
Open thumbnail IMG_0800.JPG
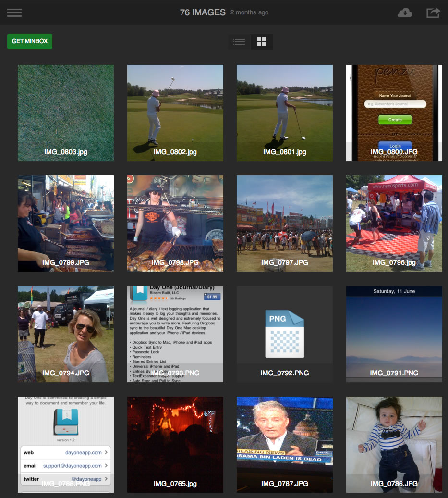point(394,113)
